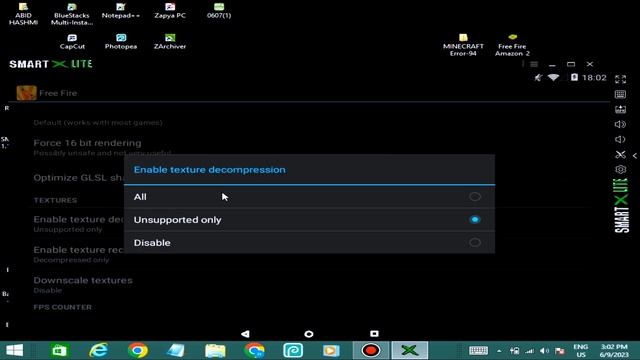Image resolution: width=640 pixels, height=360 pixels.
Task: Toggle emulator fullscreen mode
Action: coord(620,79)
